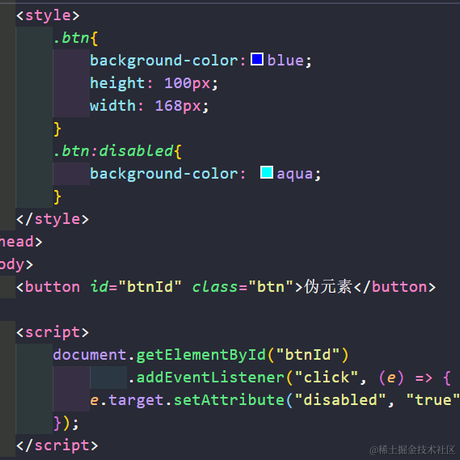Screen dimensions: 460x460
Task: Click the opening <style> tag
Action: [48, 16]
